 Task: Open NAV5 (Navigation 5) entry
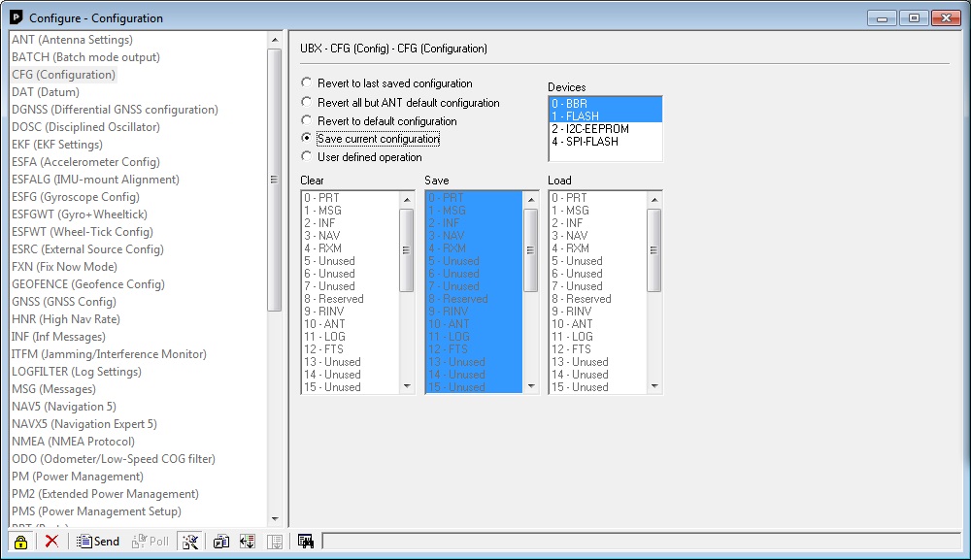64,407
